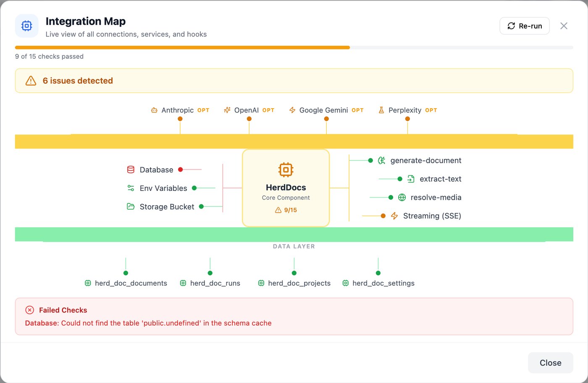Click the "generate-document" label
Screen dimensions: 588x383
(x=426, y=160)
